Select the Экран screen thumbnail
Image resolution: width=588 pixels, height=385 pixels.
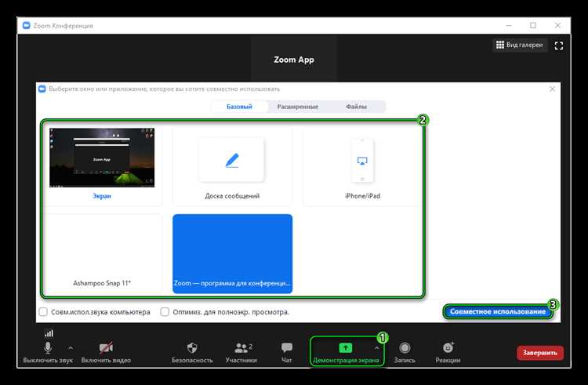pos(102,165)
